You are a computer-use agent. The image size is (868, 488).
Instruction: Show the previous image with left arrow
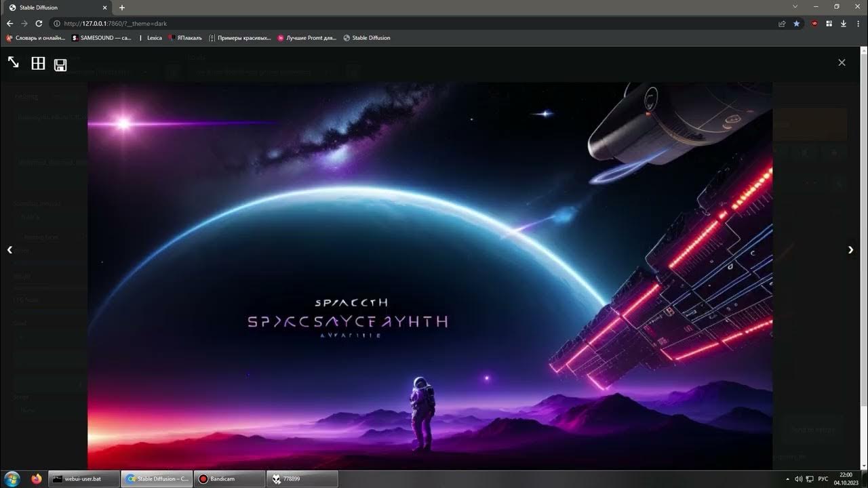(9, 249)
